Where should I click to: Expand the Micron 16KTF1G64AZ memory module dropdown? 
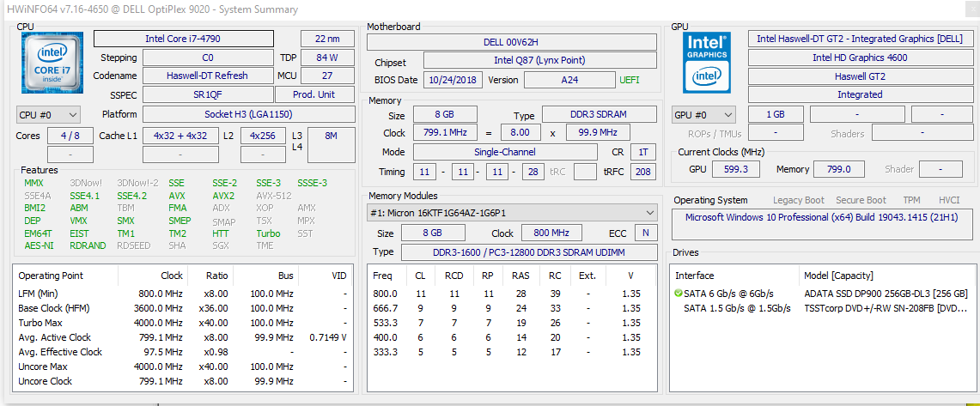(x=513, y=213)
